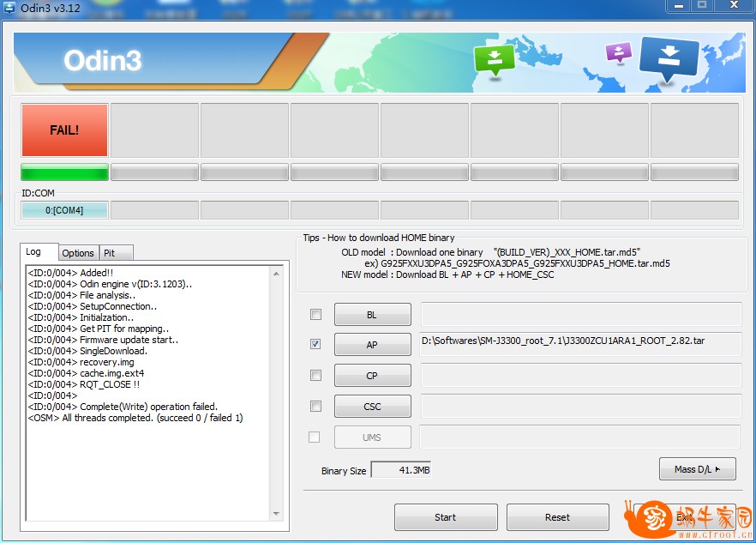
Task: Click the UMS button
Action: coord(373,437)
